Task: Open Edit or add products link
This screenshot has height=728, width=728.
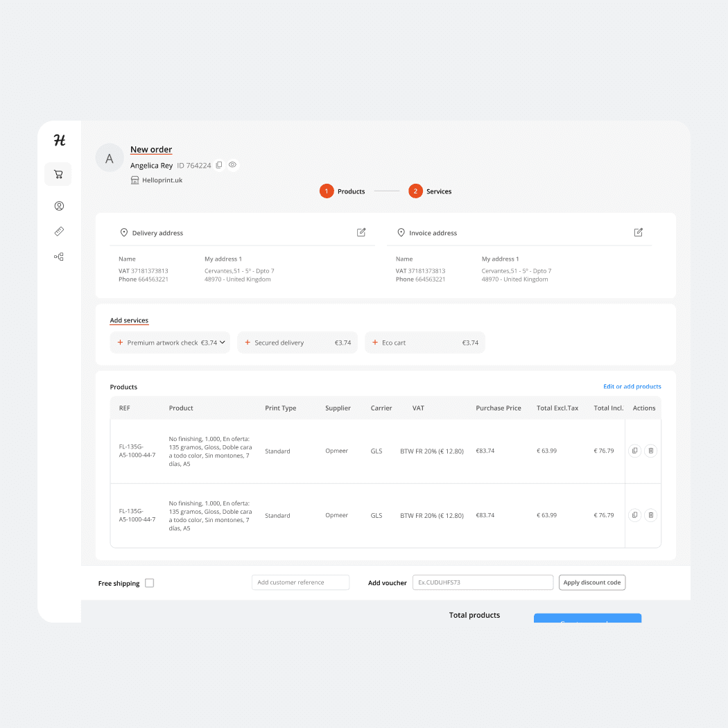Action: click(x=631, y=386)
